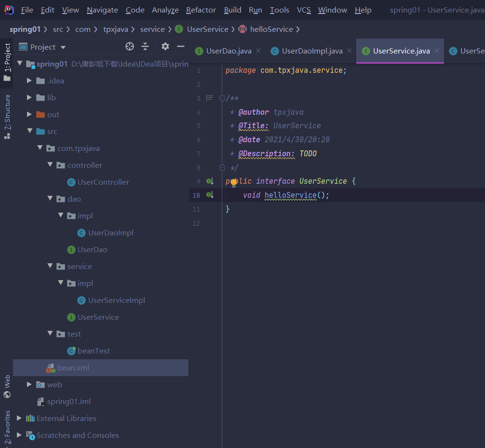Image resolution: width=485 pixels, height=448 pixels.
Task: Select spring01.iml file in the tree
Action: coord(68,401)
